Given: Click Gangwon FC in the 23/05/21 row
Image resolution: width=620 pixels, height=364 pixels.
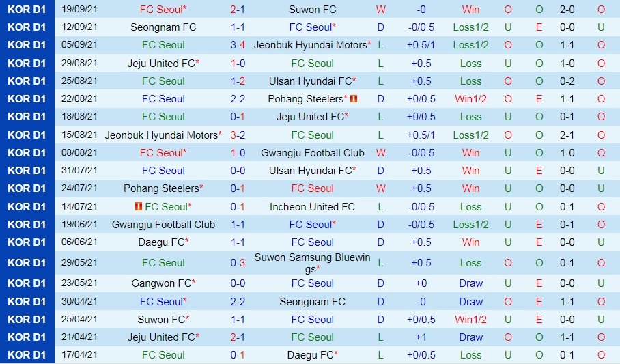Looking at the screenshot, I should pyautogui.click(x=163, y=283).
